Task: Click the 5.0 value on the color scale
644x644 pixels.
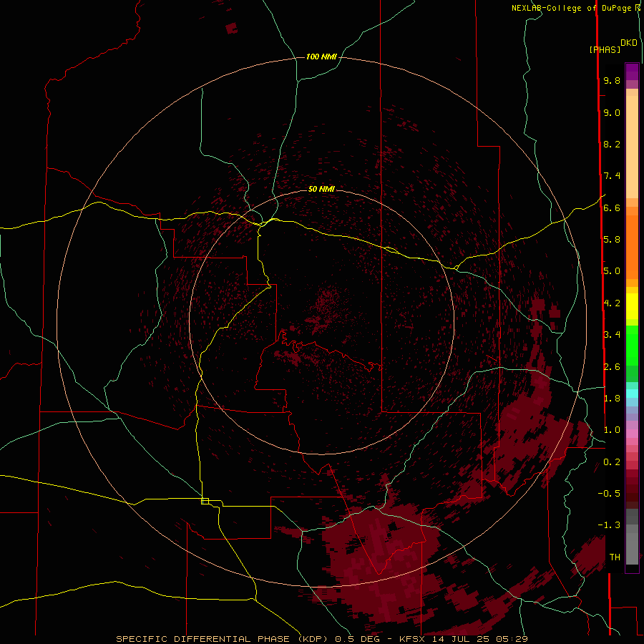Action: [x=612, y=271]
